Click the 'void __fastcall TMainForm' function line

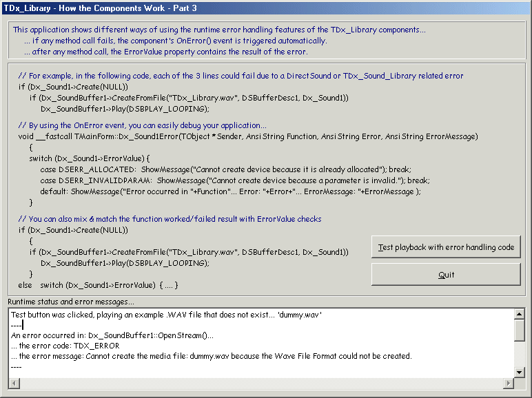247,136
